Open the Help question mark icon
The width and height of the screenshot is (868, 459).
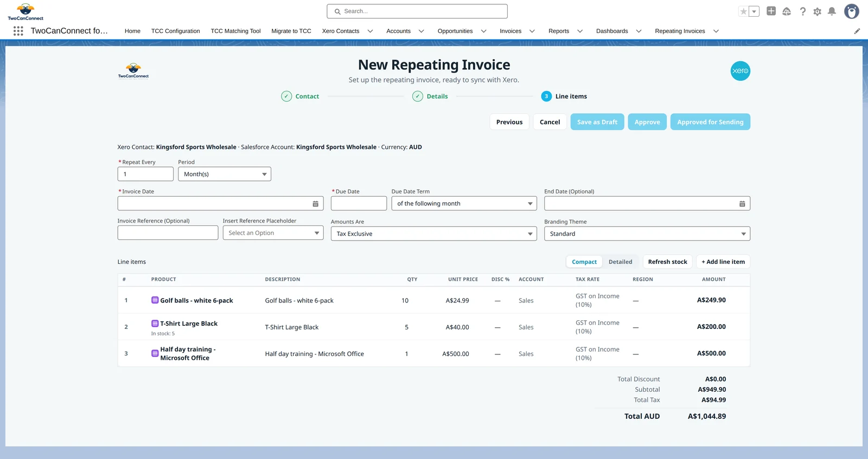point(802,11)
